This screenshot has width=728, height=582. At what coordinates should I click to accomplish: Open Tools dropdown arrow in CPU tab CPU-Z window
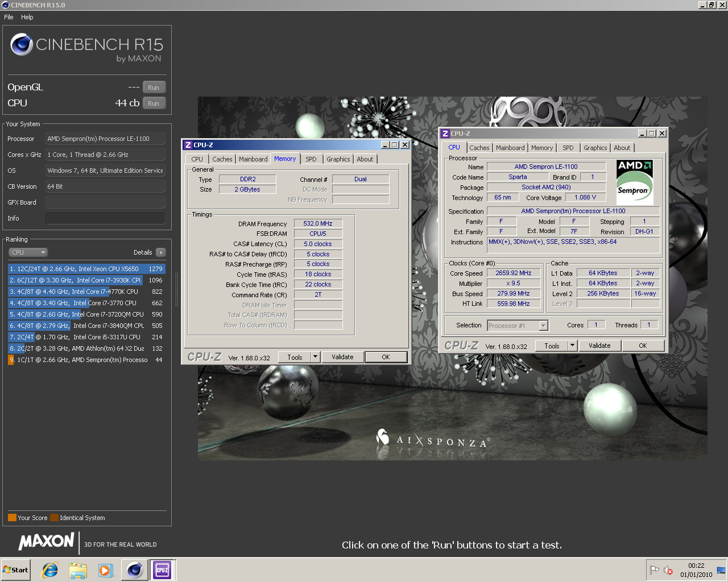tap(572, 346)
